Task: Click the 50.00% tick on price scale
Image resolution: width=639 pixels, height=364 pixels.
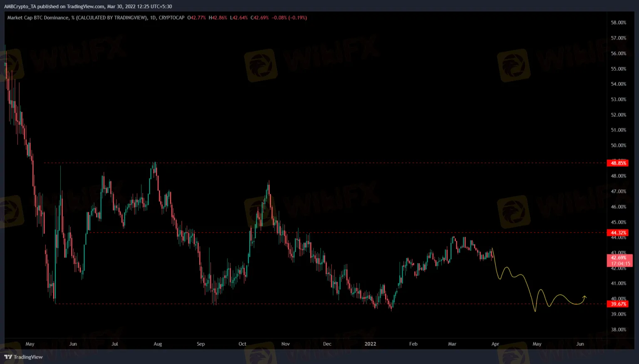Action: [618, 145]
